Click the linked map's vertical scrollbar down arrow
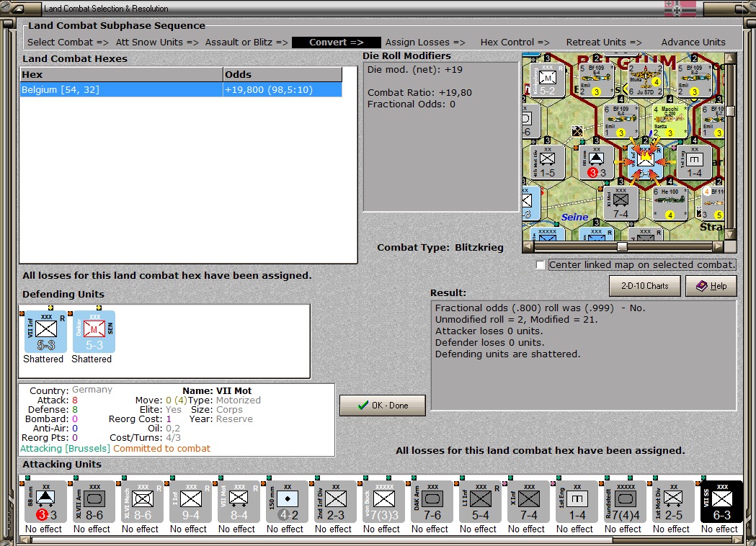Viewport: 756px width, 546px height. tap(731, 235)
